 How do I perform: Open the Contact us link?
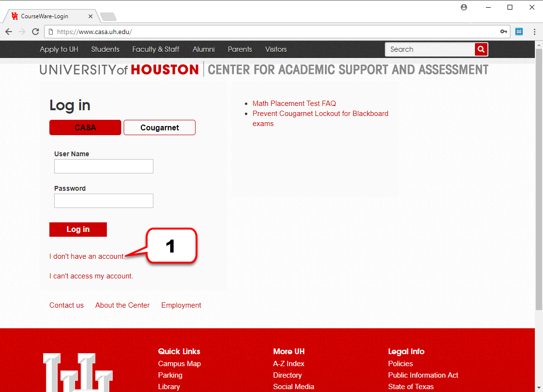[x=67, y=305]
